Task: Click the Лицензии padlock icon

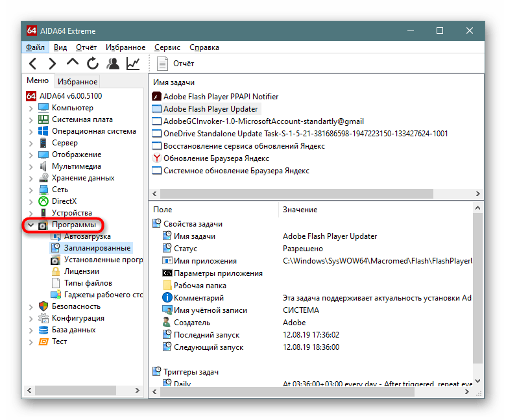Action: click(x=56, y=271)
